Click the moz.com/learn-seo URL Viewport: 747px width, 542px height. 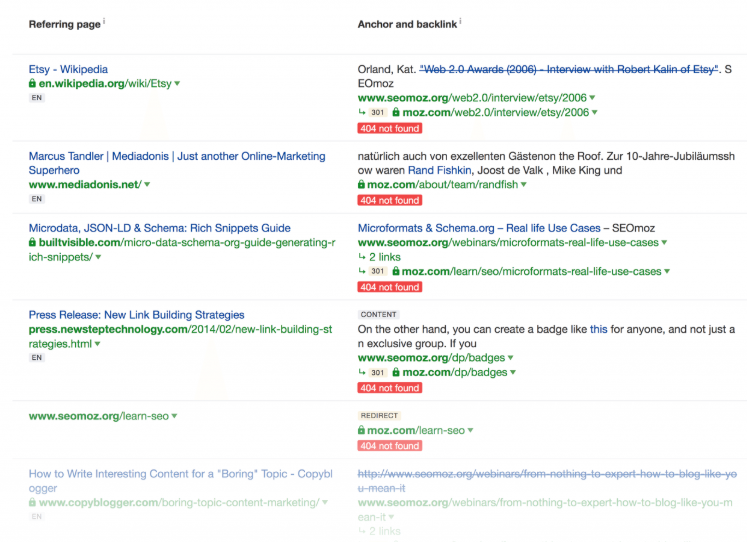[x=416, y=431]
